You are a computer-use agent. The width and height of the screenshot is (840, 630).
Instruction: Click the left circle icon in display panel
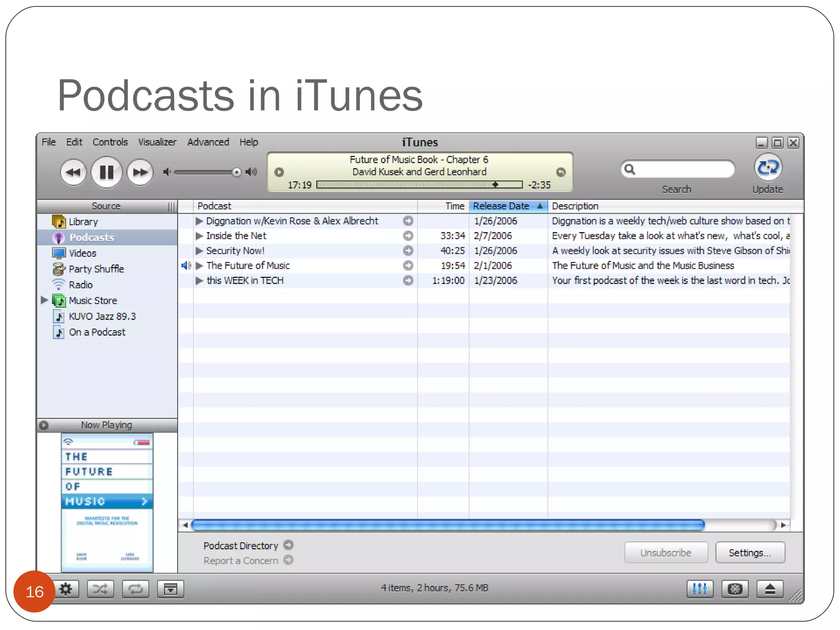(279, 172)
